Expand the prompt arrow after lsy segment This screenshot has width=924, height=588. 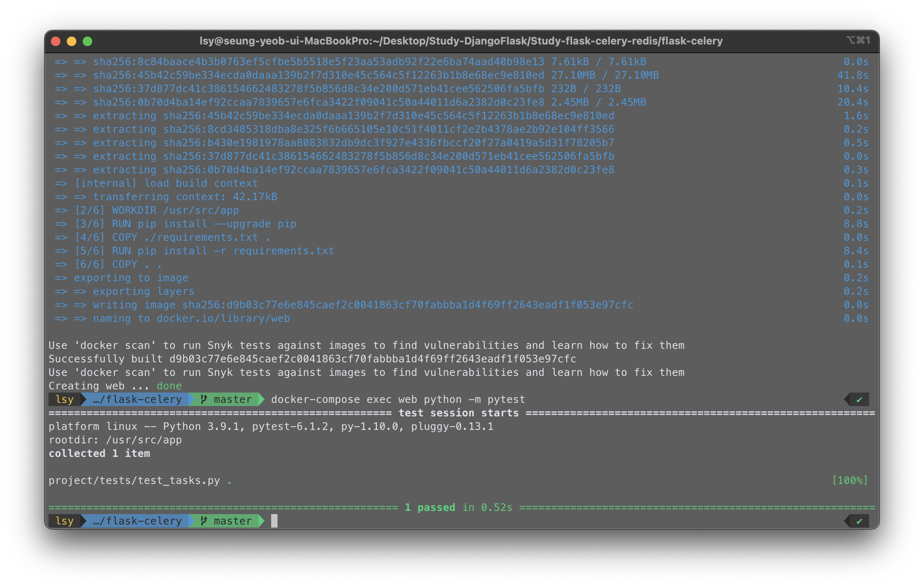point(84,399)
